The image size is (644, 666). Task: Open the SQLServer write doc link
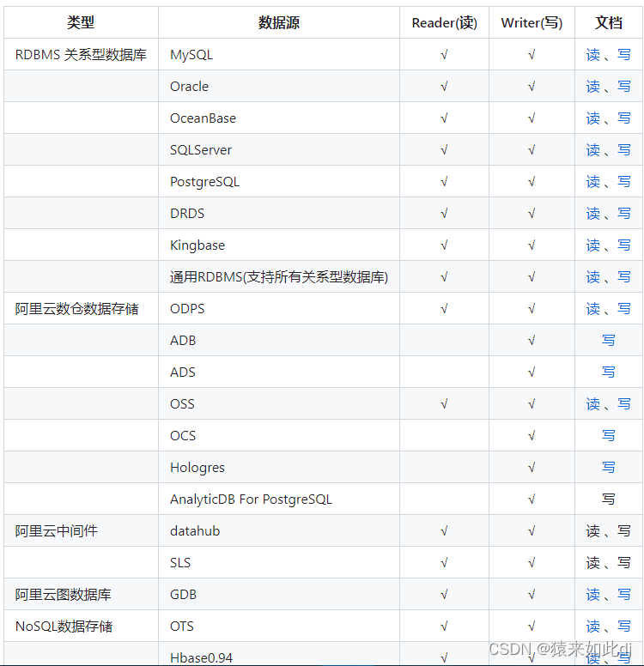click(624, 150)
